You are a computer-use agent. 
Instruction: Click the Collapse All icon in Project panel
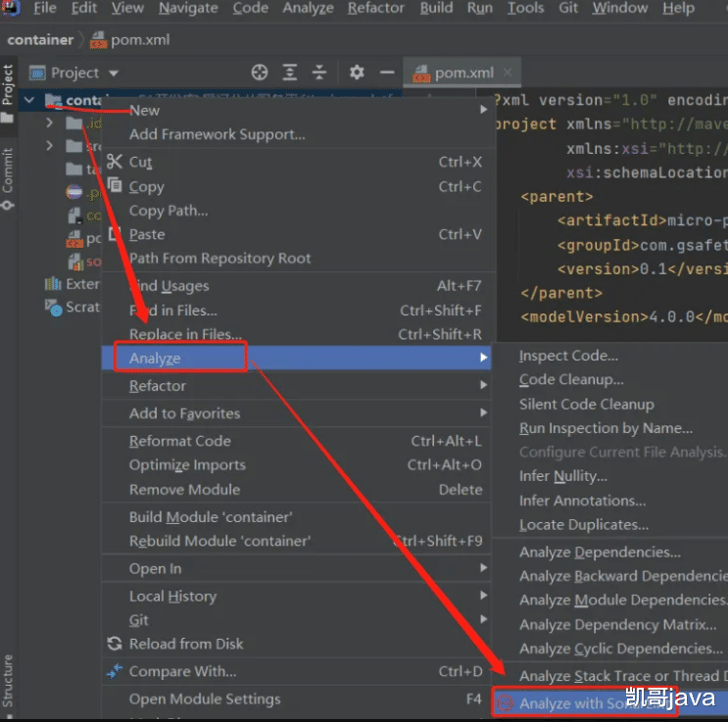click(320, 72)
